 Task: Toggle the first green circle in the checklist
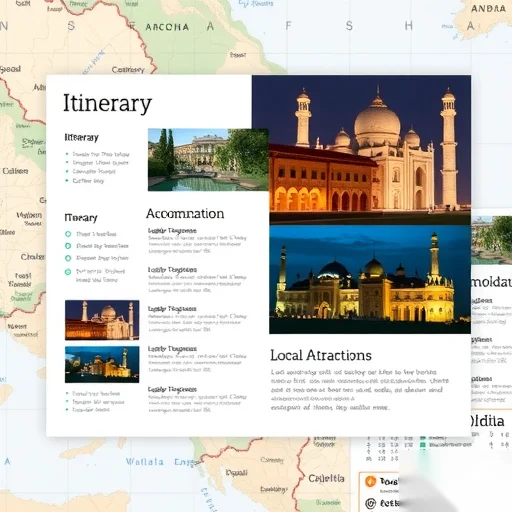[68, 234]
